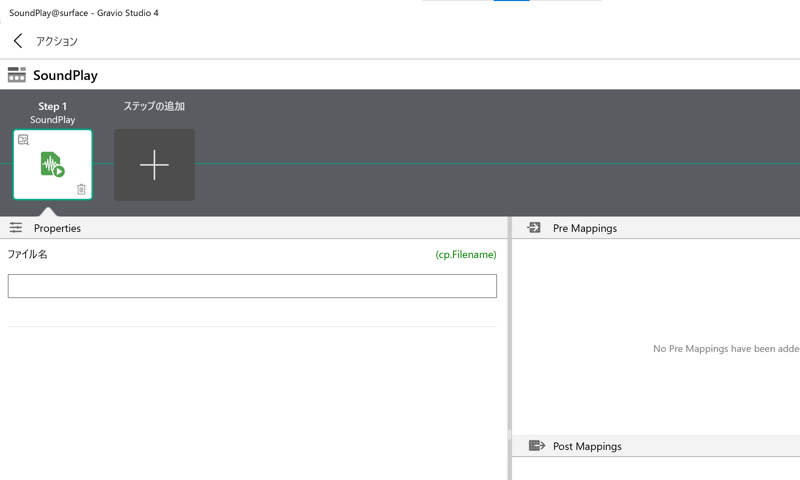Screen dimensions: 800x480
Task: Click the SoundPlay action title text
Action: point(65,75)
